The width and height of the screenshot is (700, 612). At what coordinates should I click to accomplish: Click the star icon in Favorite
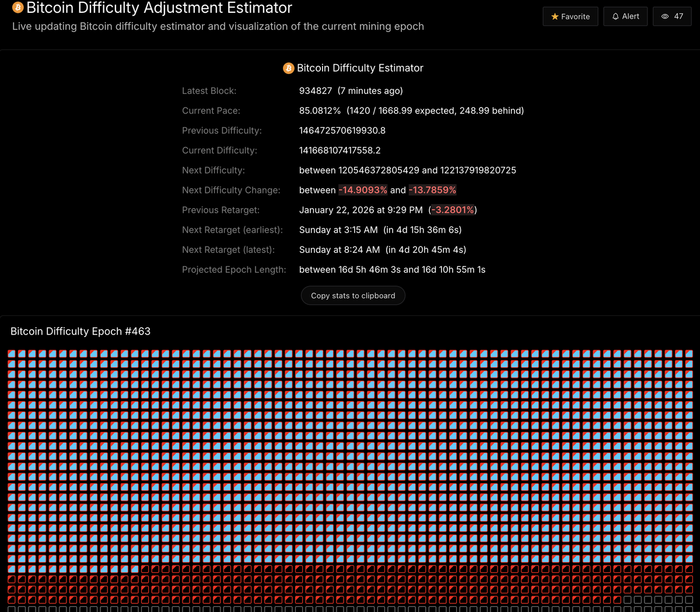pyautogui.click(x=555, y=16)
